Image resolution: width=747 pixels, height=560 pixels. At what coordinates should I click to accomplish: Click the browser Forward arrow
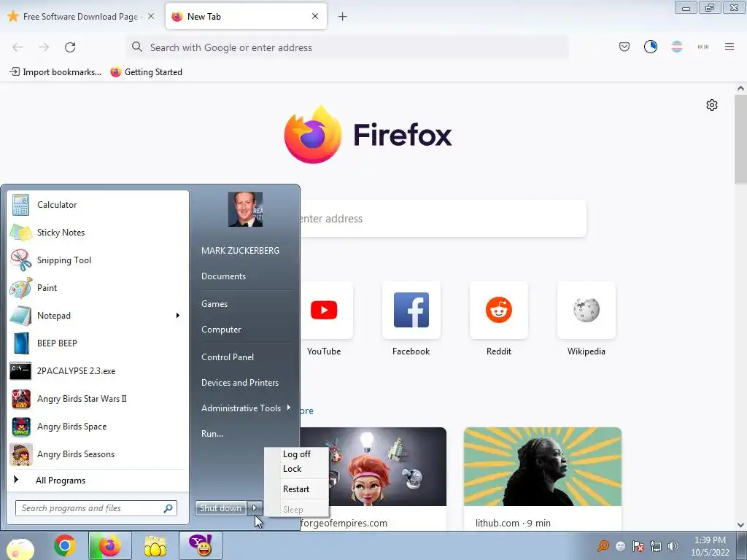point(44,47)
